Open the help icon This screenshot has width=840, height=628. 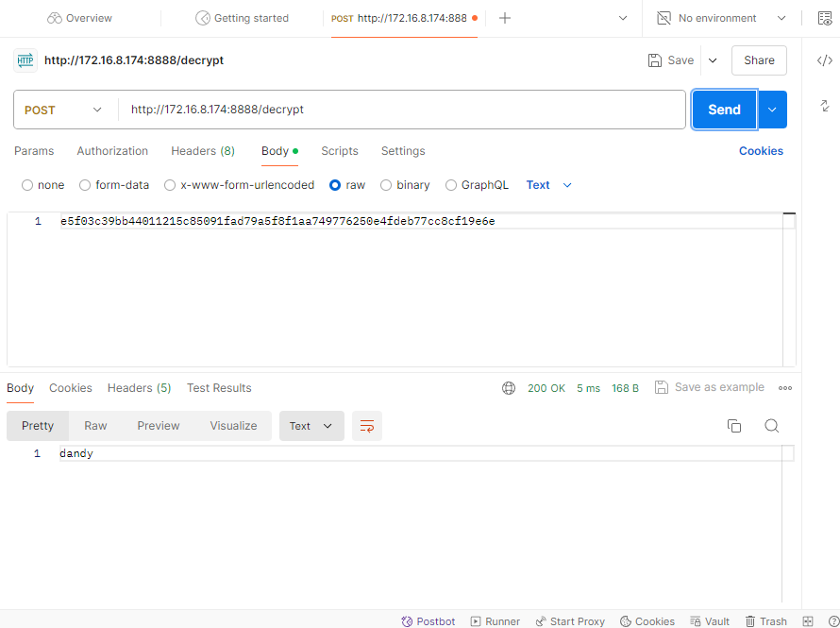pyautogui.click(x=833, y=621)
